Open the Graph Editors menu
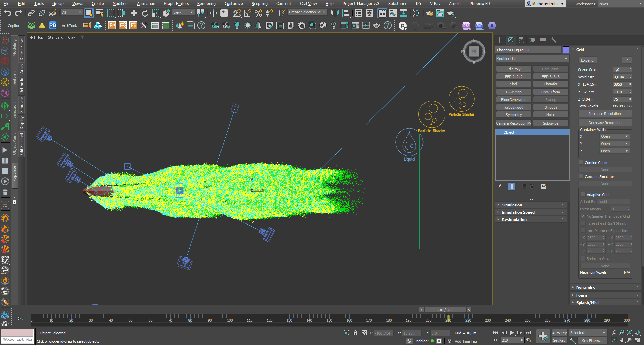This screenshot has width=644, height=345. (176, 4)
